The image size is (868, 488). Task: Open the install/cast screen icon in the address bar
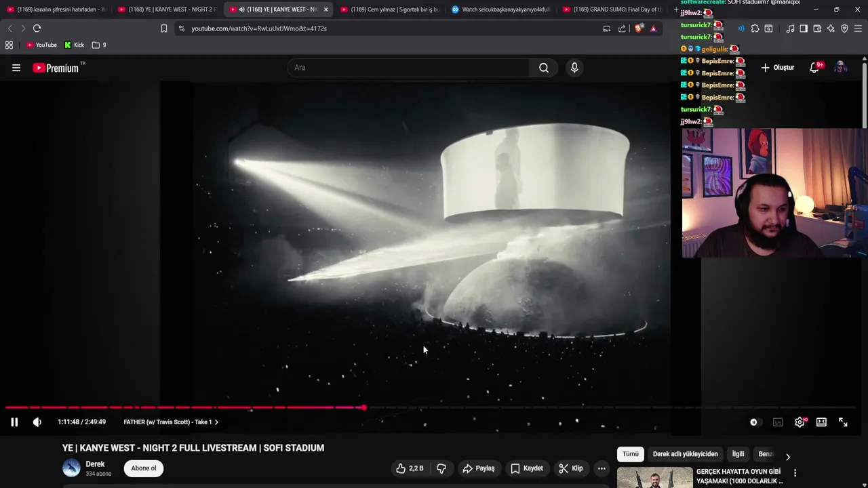pos(607,28)
